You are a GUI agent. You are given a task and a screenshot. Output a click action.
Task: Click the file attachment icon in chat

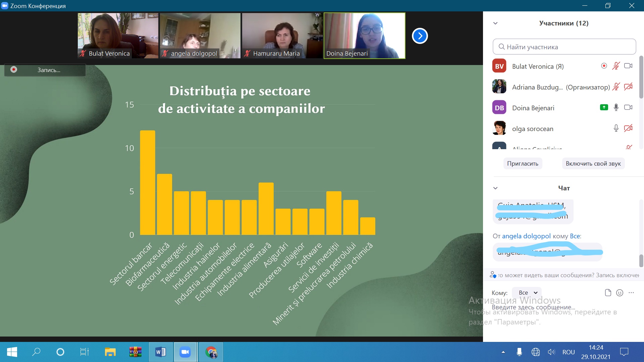pyautogui.click(x=608, y=293)
